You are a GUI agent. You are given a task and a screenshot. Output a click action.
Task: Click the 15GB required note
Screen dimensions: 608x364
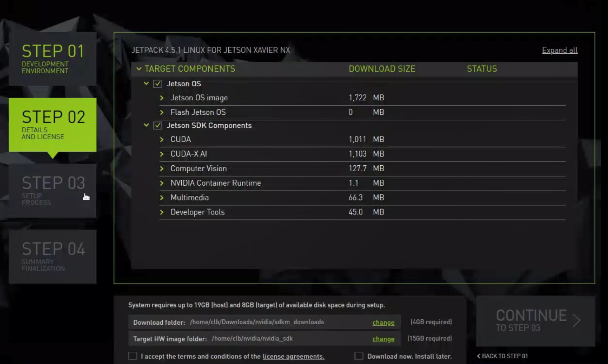click(429, 338)
